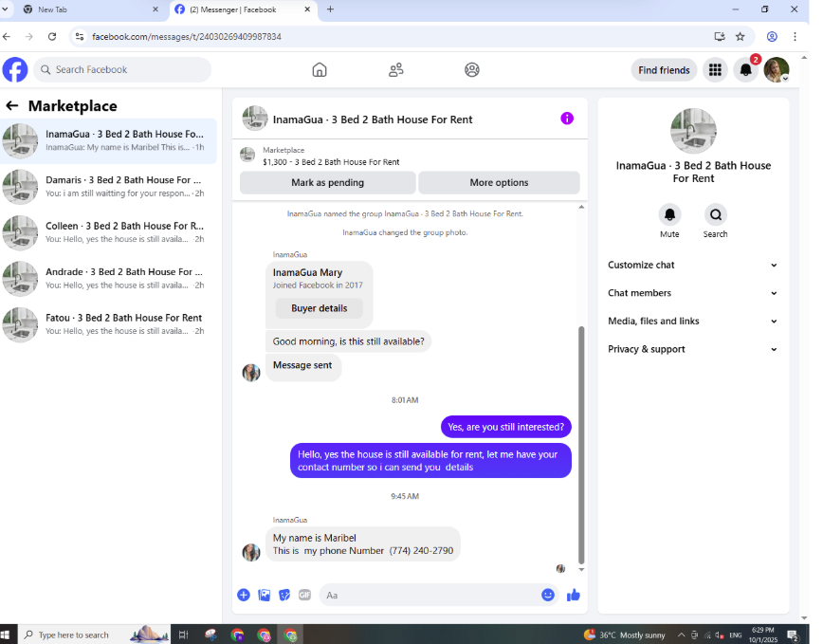
Task: Open the Buyer details button
Action: 320,308
